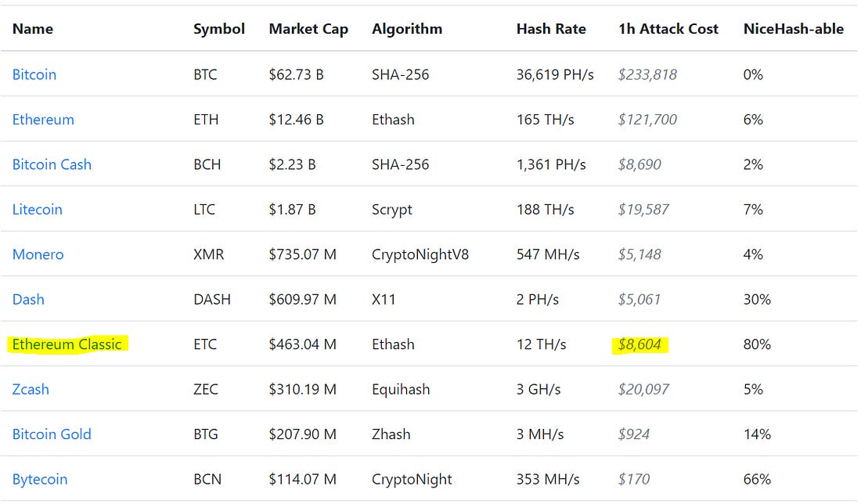Click highlighted $8,604 attack cost
Screen dimensions: 861x504
639,344
